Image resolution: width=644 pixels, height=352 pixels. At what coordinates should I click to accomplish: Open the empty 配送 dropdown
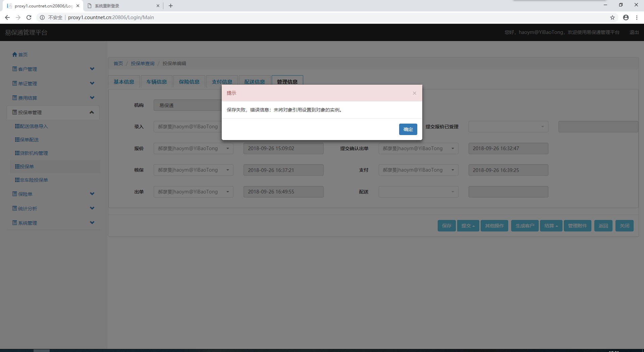click(x=419, y=192)
